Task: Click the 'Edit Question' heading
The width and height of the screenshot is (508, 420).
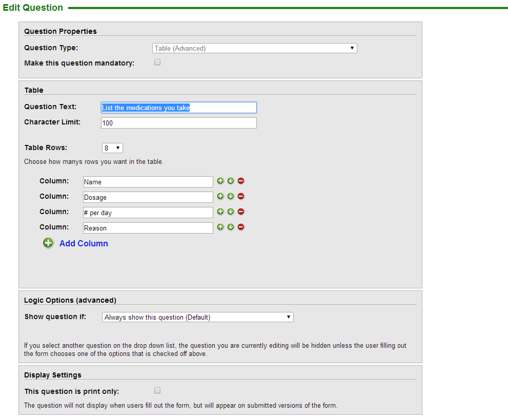Action: pos(33,8)
